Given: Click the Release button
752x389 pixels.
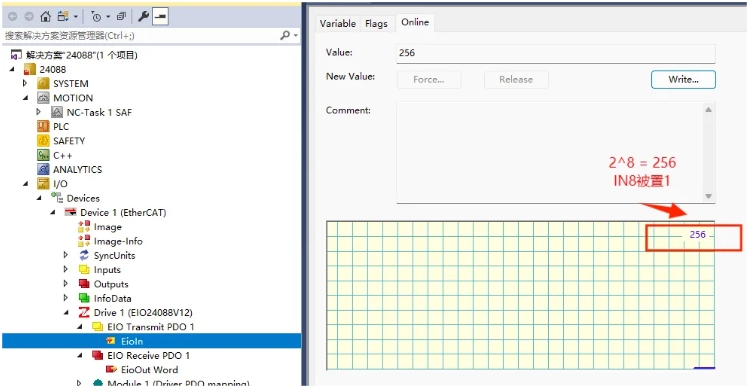Looking at the screenshot, I should (516, 80).
